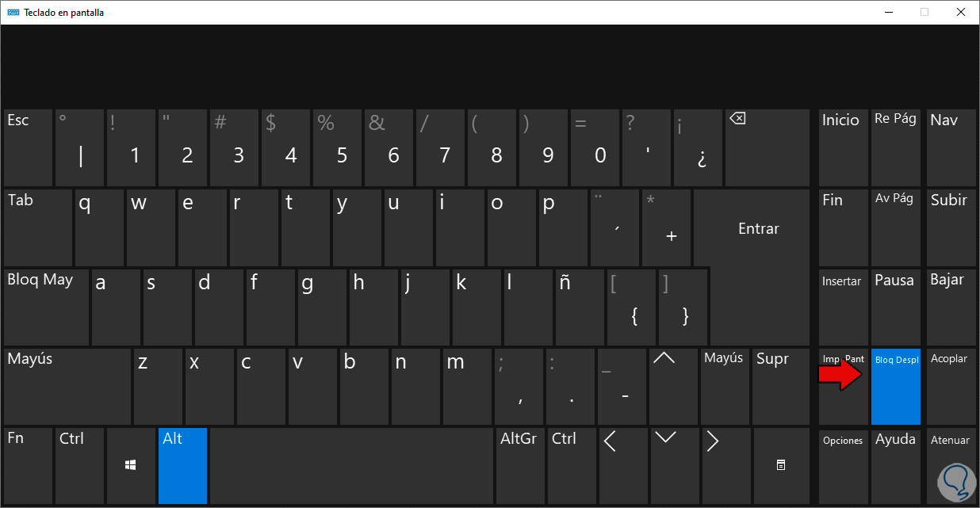Click the Nav navigation mode key

coord(951,147)
